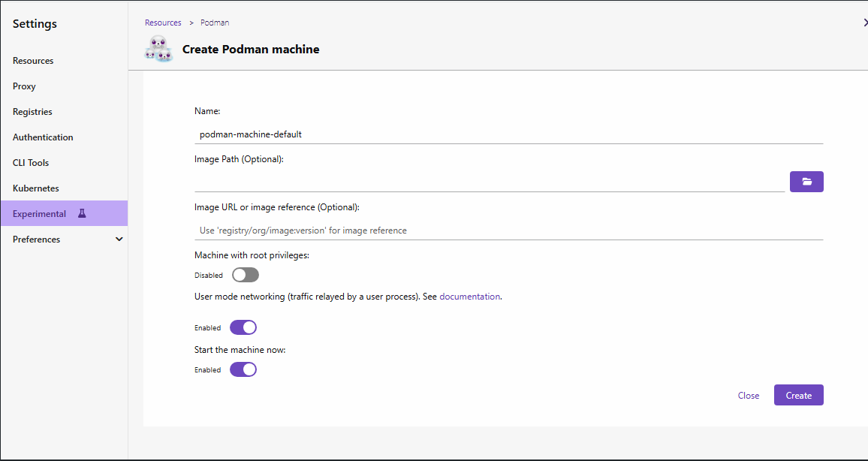Image resolution: width=868 pixels, height=461 pixels.
Task: Select Authentication in sidebar
Action: [x=43, y=137]
